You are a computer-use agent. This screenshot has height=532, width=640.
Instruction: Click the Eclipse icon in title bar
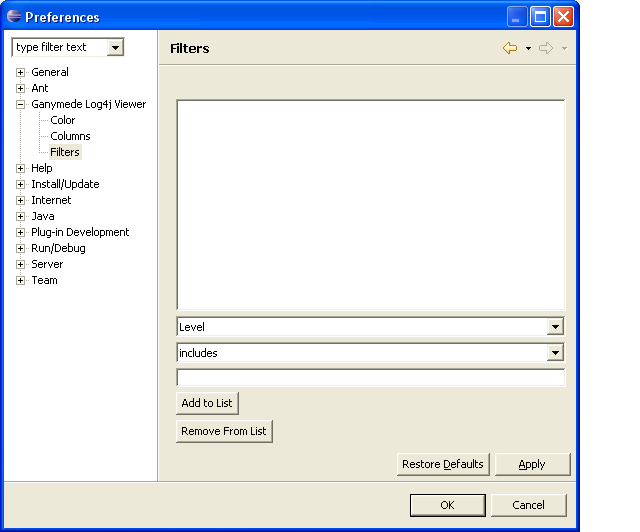pos(14,16)
